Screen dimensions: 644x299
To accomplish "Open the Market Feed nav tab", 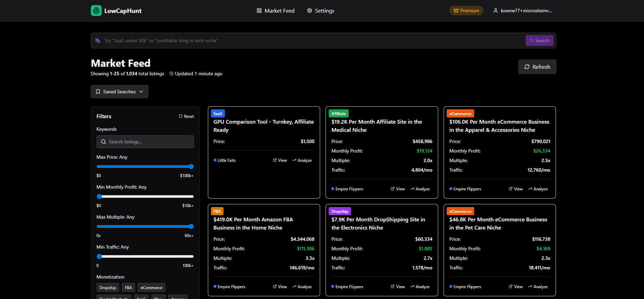I will pos(276,11).
